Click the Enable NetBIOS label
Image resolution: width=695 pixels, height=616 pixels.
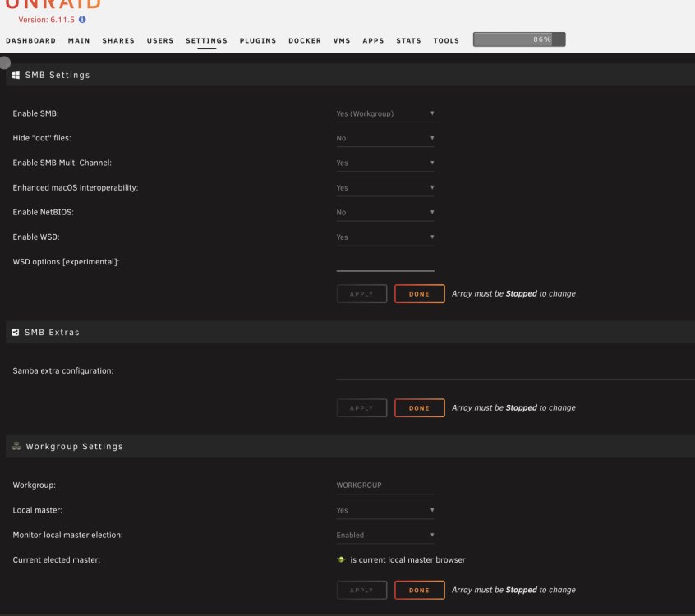coord(43,212)
